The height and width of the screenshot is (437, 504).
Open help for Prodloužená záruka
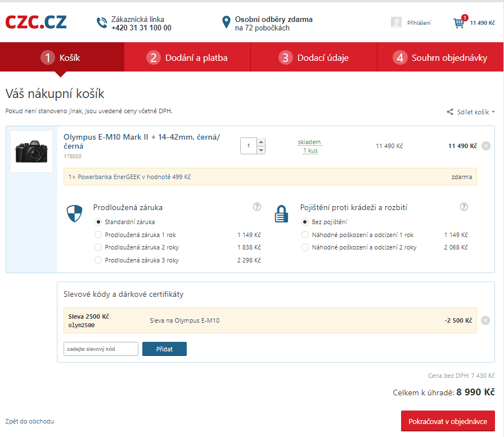pyautogui.click(x=257, y=207)
